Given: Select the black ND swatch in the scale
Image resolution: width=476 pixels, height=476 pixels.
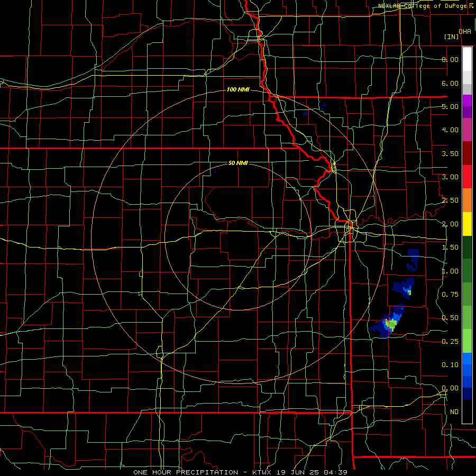Looking at the screenshot, I should (x=467, y=411).
